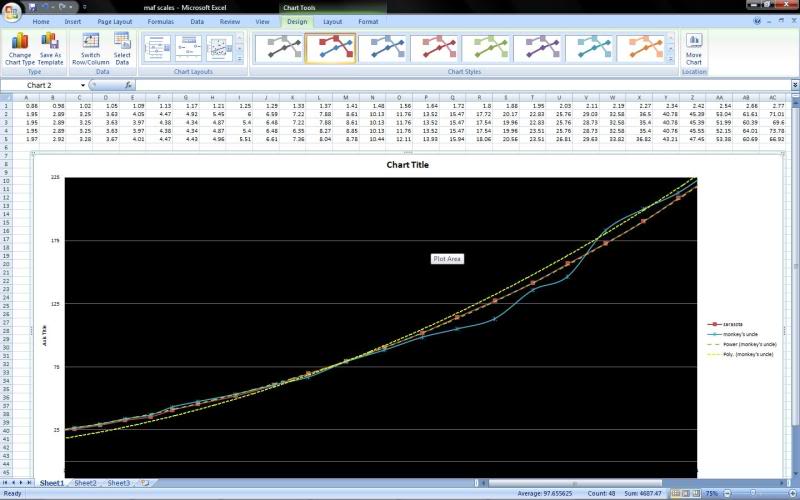
Task: Click the 75% zoom level
Action: 711,493
